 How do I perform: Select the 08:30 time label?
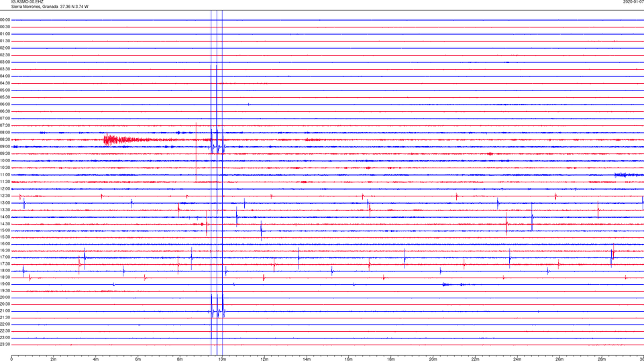pyautogui.click(x=5, y=139)
